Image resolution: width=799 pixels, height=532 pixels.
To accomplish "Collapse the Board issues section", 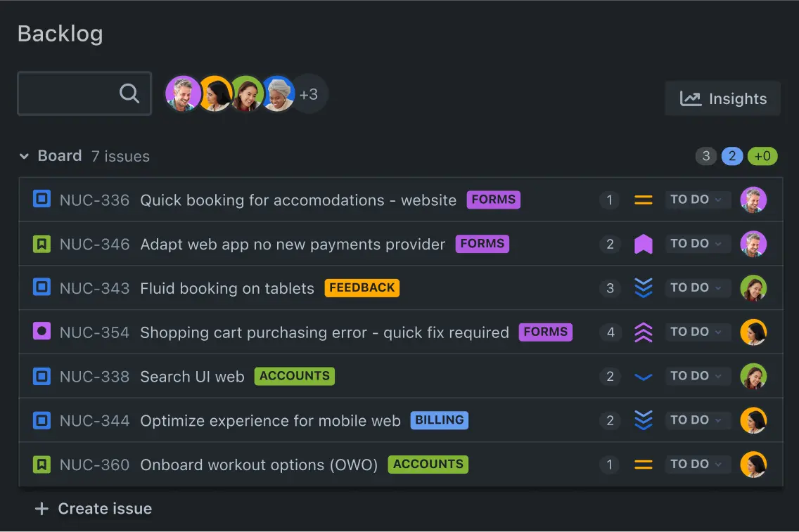I will [x=25, y=157].
